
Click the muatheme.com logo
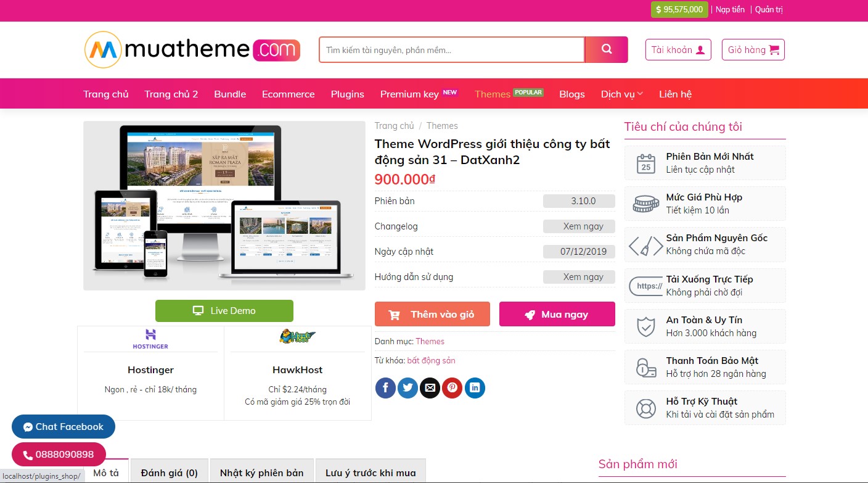(192, 49)
